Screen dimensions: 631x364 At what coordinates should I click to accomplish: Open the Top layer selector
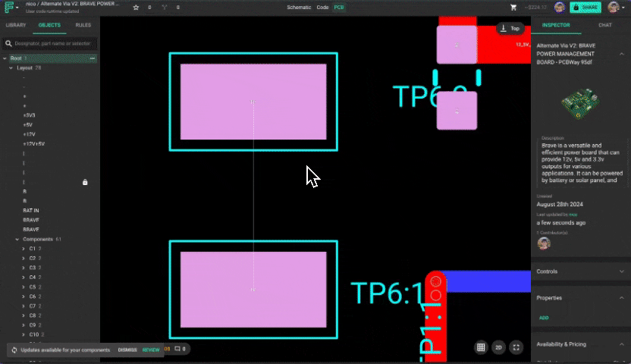pos(510,29)
